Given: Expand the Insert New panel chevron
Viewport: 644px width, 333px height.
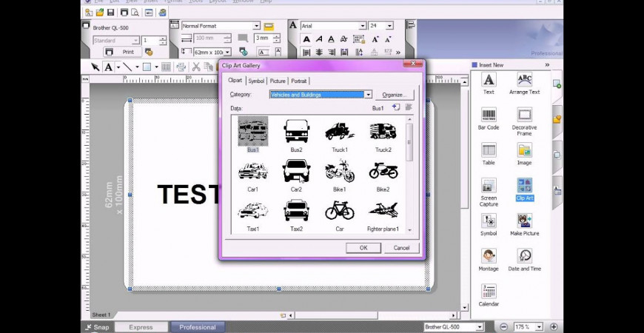Looking at the screenshot, I should pos(547,65).
